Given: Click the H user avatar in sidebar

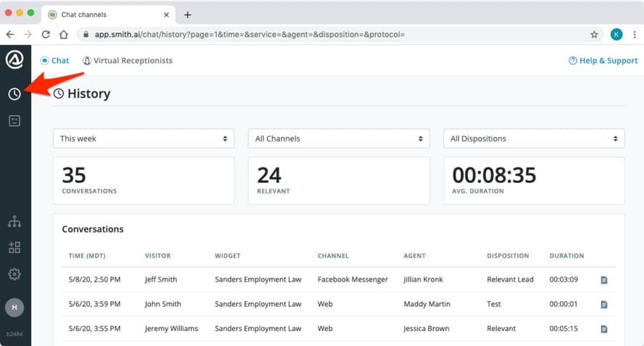Looking at the screenshot, I should tap(14, 307).
